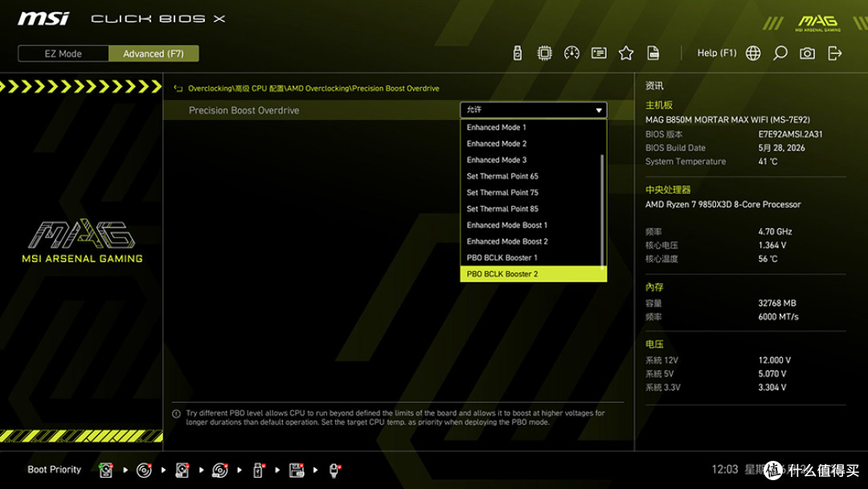The height and width of the screenshot is (489, 868).
Task: Click the Boot Priority label
Action: (55, 470)
